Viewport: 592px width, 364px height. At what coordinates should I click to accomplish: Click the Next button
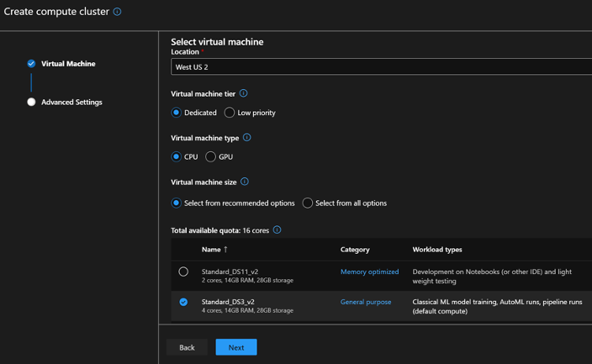click(x=236, y=347)
